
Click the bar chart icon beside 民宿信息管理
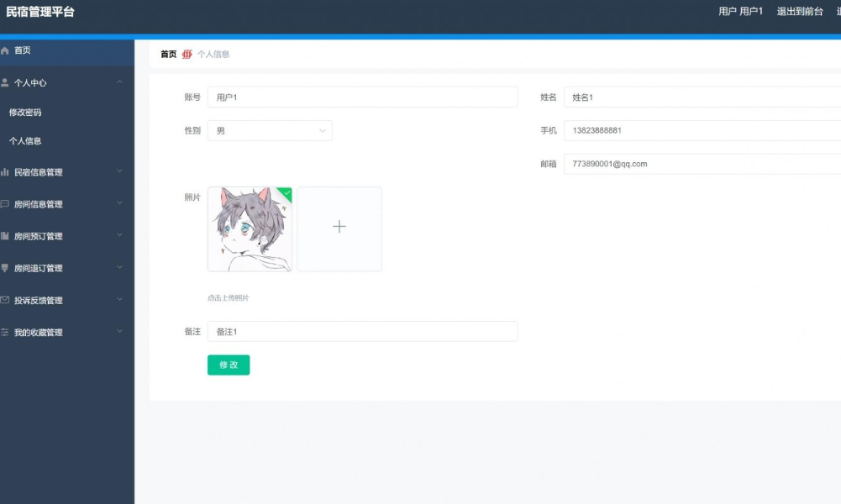click(x=5, y=172)
